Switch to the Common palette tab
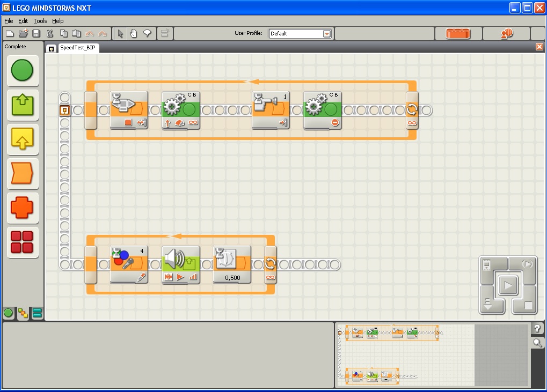 (9, 313)
